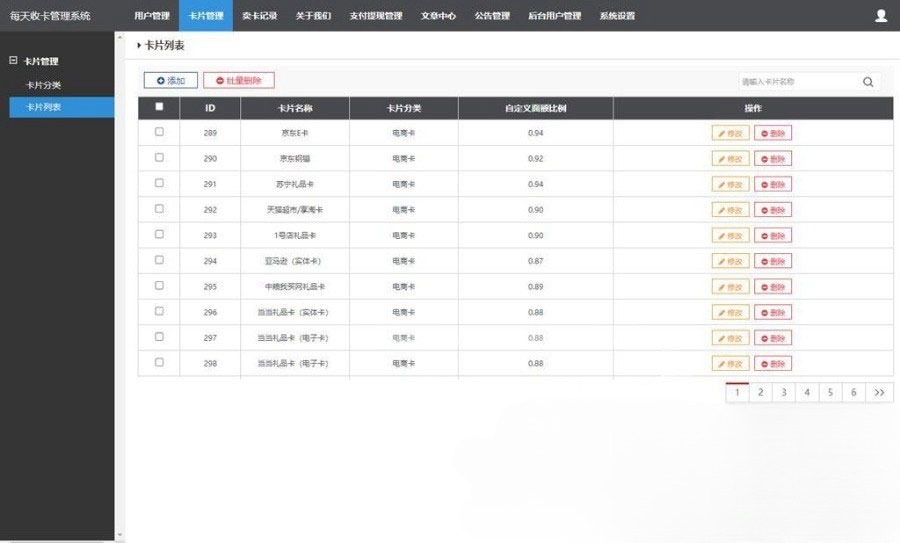
Task: Toggle the select-all checkbox in table header
Action: (x=159, y=107)
